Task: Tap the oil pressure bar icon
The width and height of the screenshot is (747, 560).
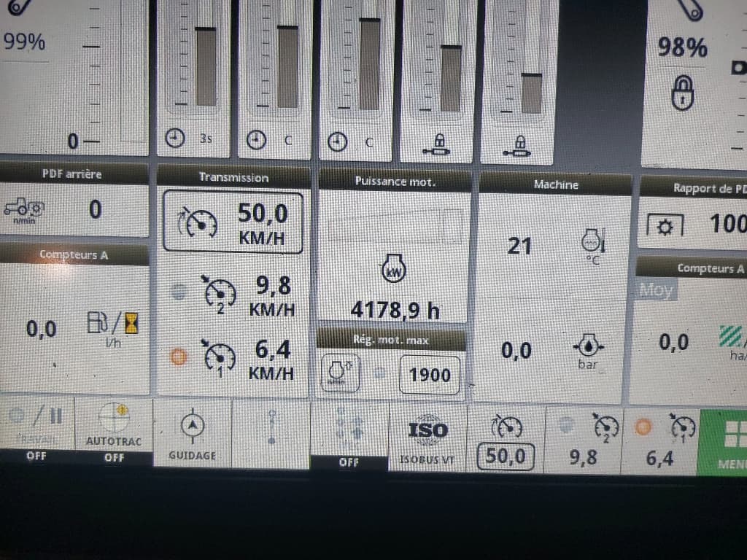Action: click(587, 349)
